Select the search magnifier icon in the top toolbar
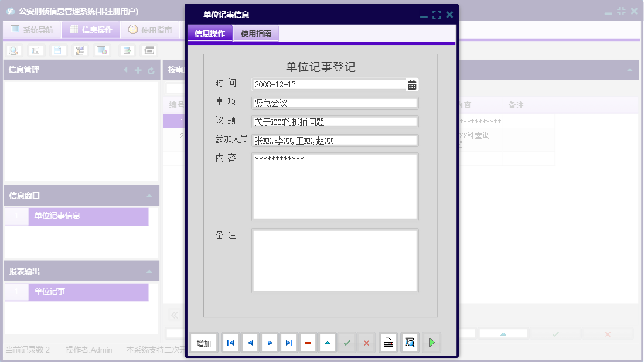This screenshot has height=362, width=644. click(13, 50)
